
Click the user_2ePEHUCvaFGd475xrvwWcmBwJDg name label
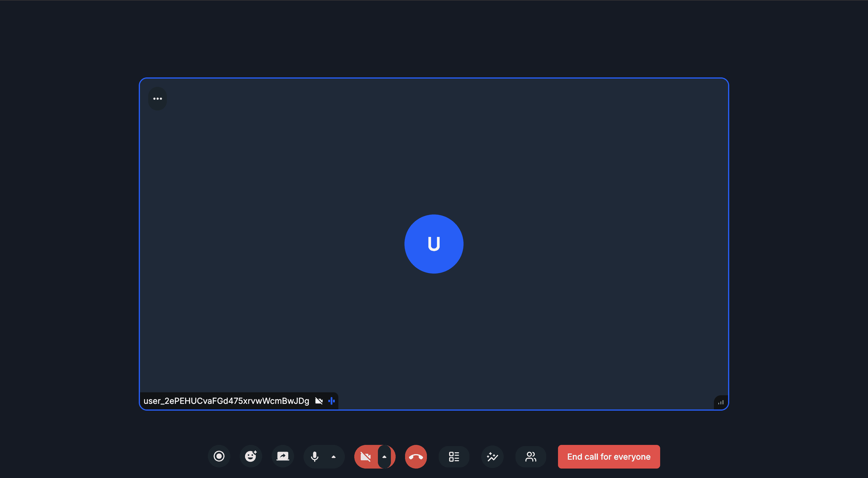(x=226, y=401)
